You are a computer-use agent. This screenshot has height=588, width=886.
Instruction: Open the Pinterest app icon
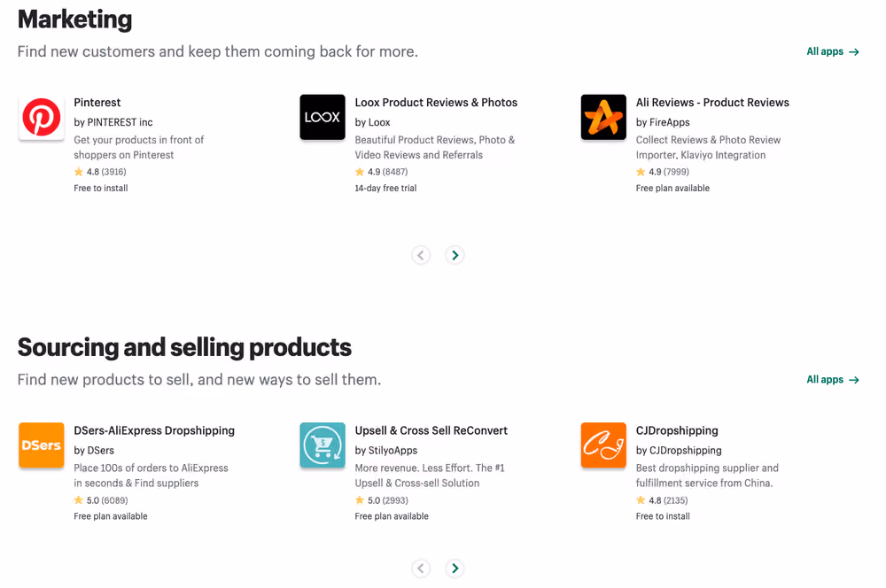tap(42, 117)
